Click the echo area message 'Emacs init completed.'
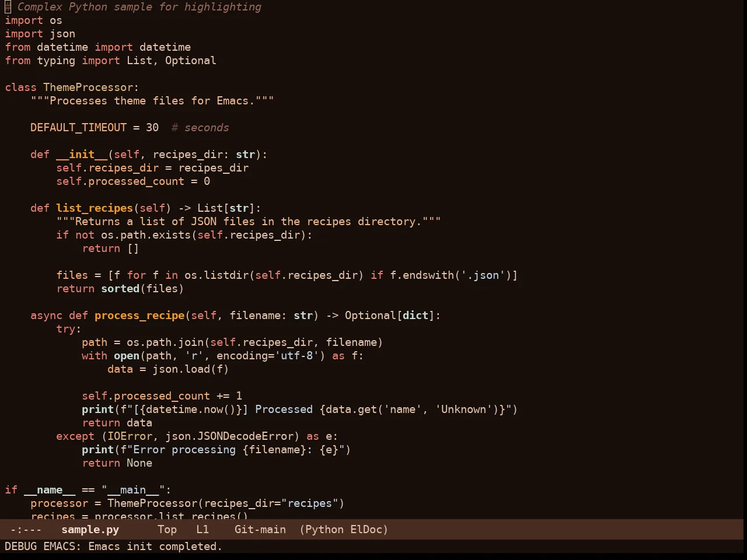Image resolution: width=747 pixels, height=560 pixels. (x=155, y=547)
